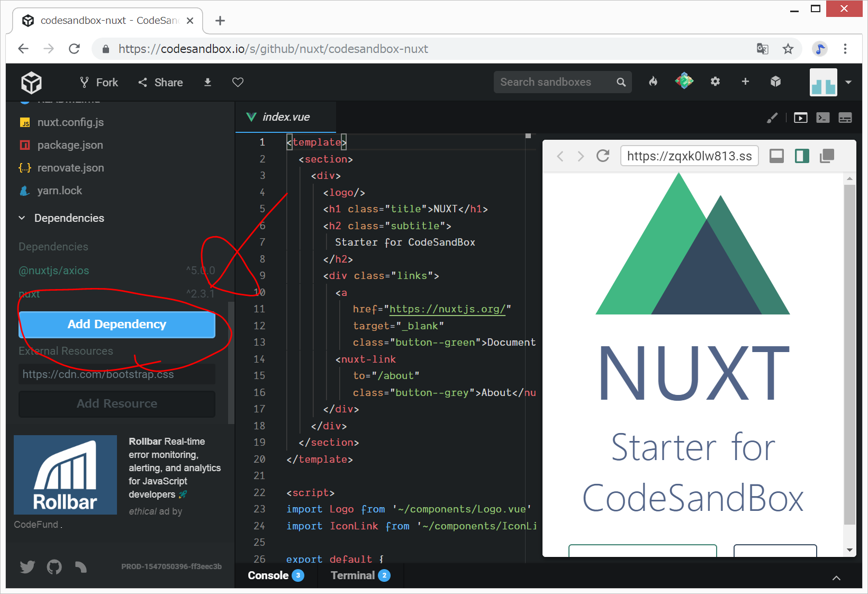Click the plus icon to create sandbox
Image resolution: width=868 pixels, height=594 pixels.
pos(745,82)
